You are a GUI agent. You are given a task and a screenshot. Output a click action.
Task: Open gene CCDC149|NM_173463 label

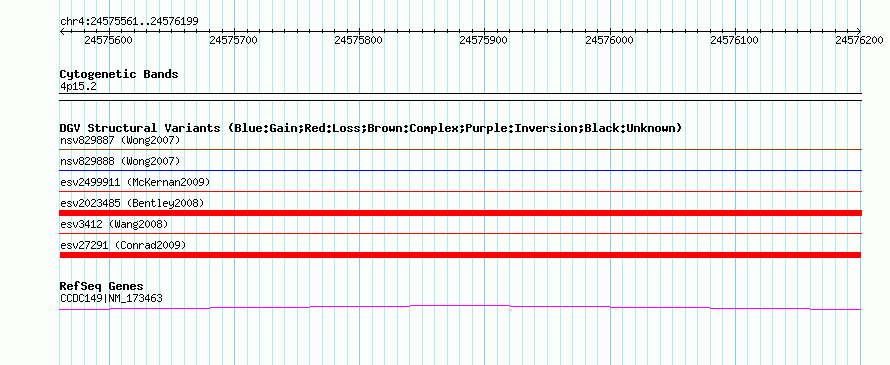(x=111, y=298)
